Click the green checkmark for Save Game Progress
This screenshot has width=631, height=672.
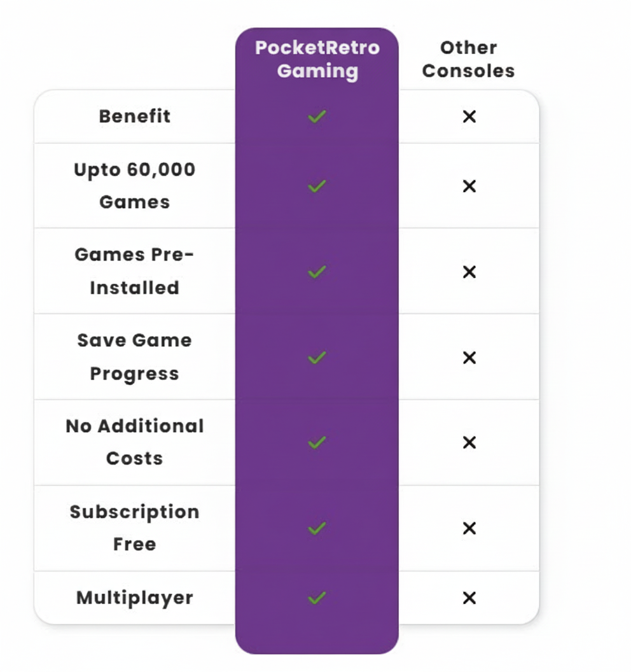[317, 358]
